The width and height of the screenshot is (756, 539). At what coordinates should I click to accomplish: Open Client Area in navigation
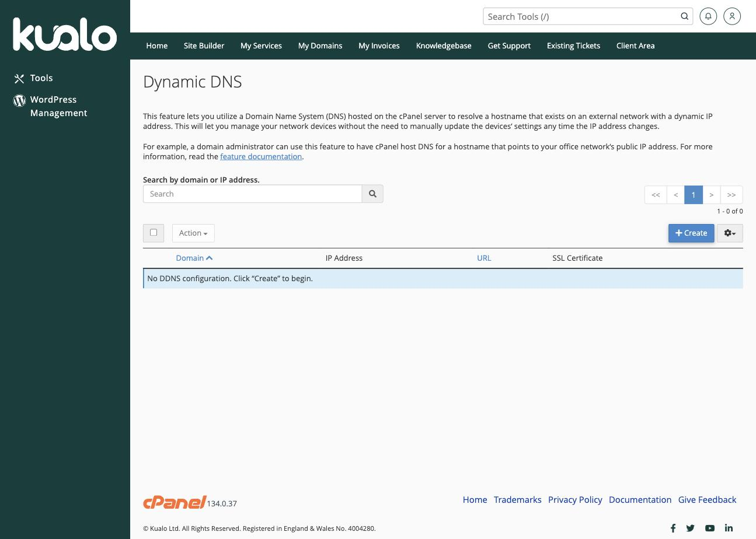pyautogui.click(x=635, y=45)
